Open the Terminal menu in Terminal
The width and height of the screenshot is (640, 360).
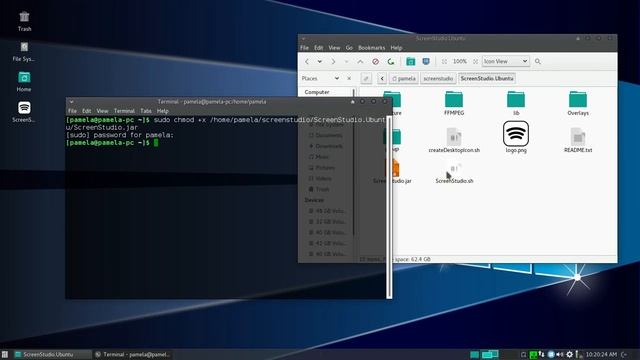tap(124, 111)
